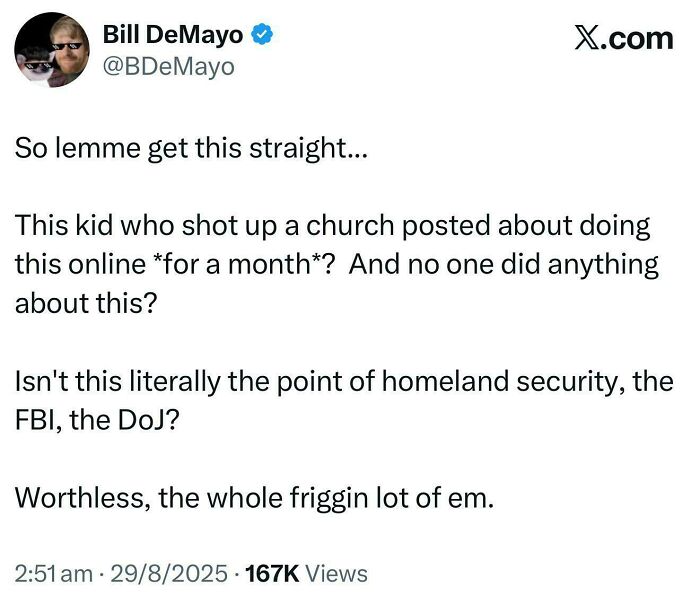Click the word "Views" in the footer

pos(335,574)
